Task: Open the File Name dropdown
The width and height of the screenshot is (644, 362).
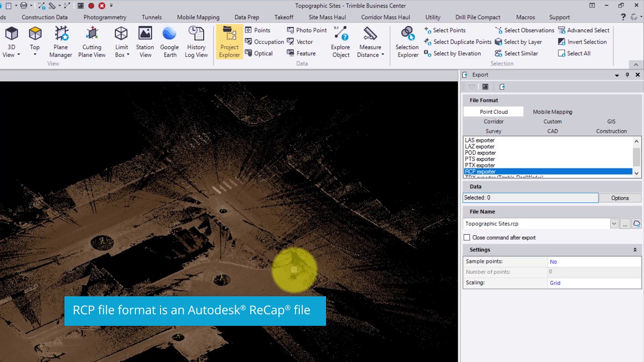Action: point(614,224)
